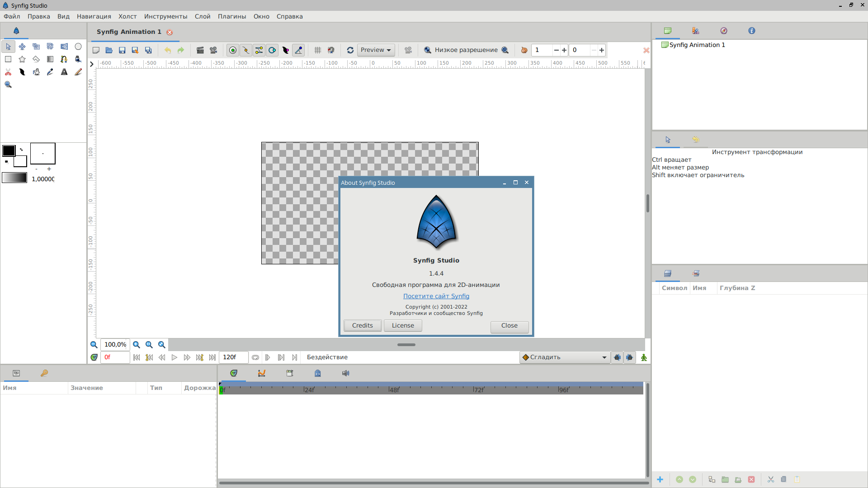Image resolution: width=868 pixels, height=488 pixels.
Task: Toggle radius handles display
Action: (272, 50)
